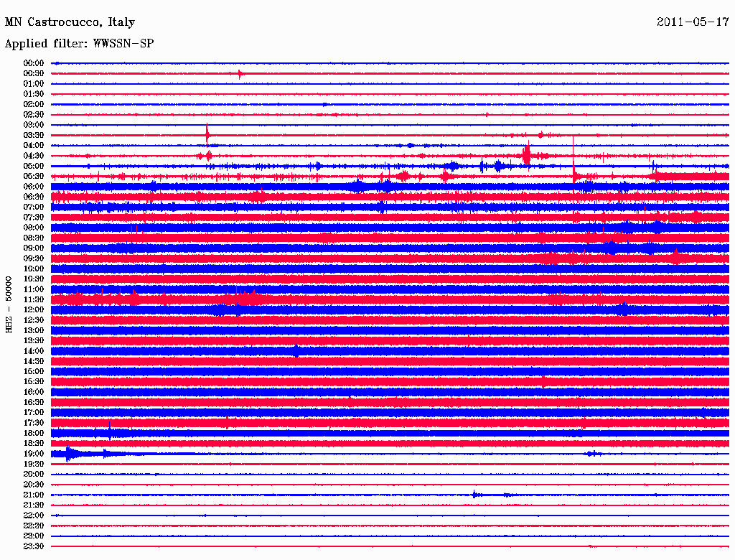The height and width of the screenshot is (560, 735).
Task: Select the 02:00 time label
Action: coord(34,104)
